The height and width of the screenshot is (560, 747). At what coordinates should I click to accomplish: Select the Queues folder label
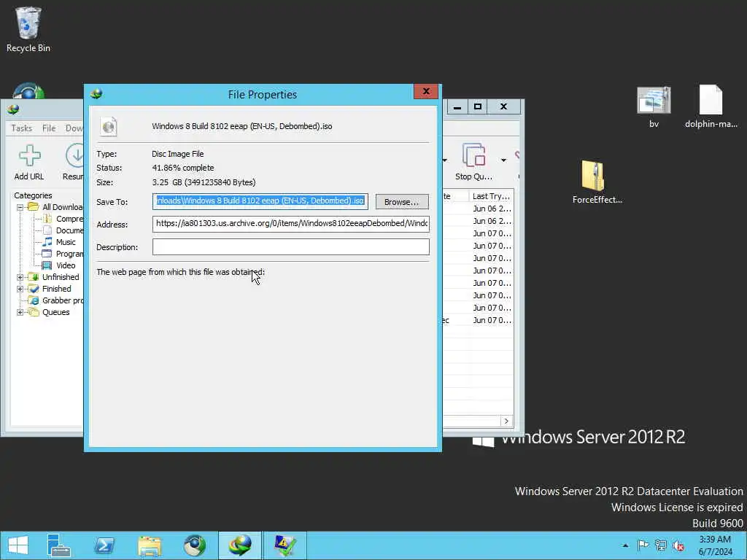pyautogui.click(x=55, y=312)
